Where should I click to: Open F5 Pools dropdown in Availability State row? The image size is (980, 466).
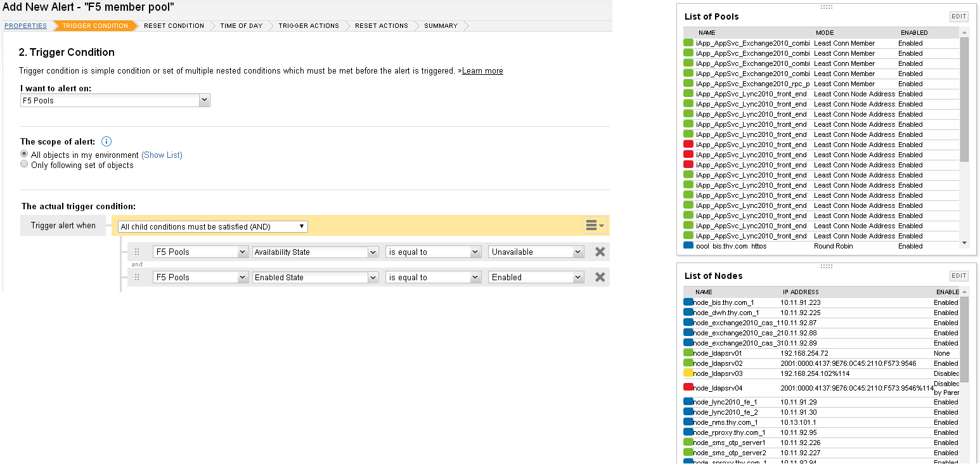point(200,252)
